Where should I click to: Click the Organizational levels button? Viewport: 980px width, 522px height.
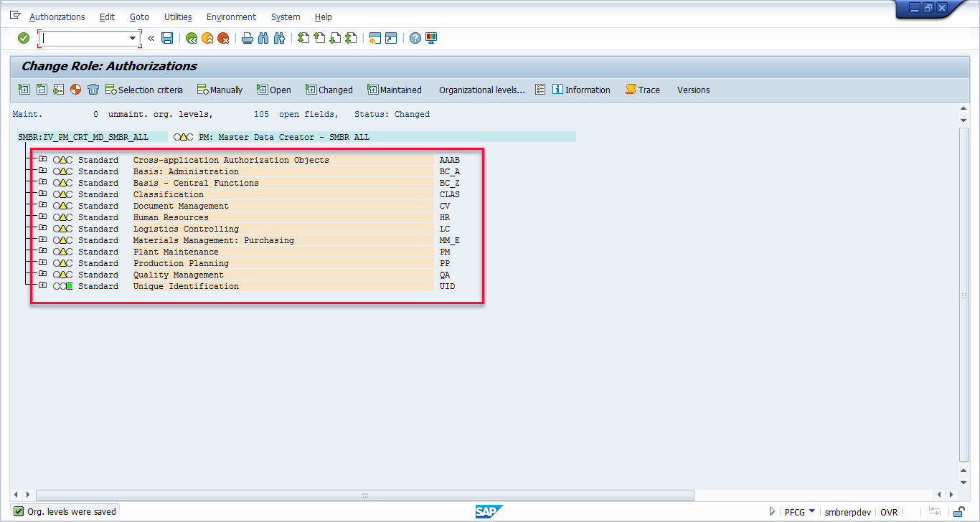pos(481,90)
